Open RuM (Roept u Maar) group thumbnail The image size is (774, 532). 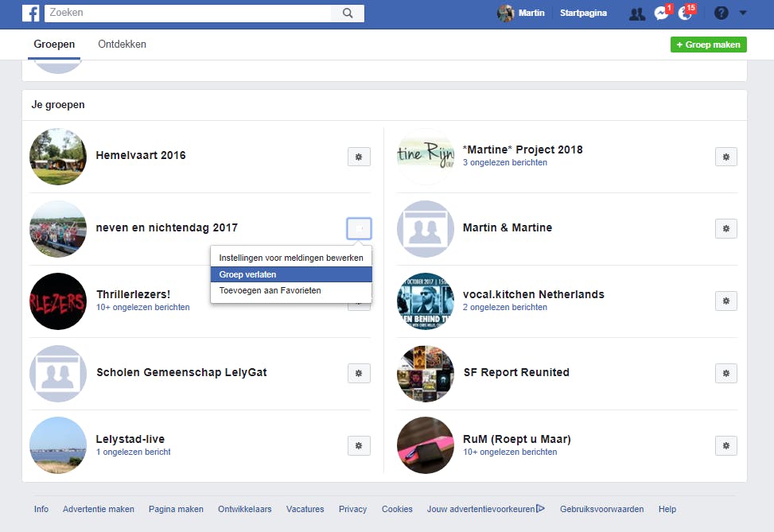coord(426,445)
